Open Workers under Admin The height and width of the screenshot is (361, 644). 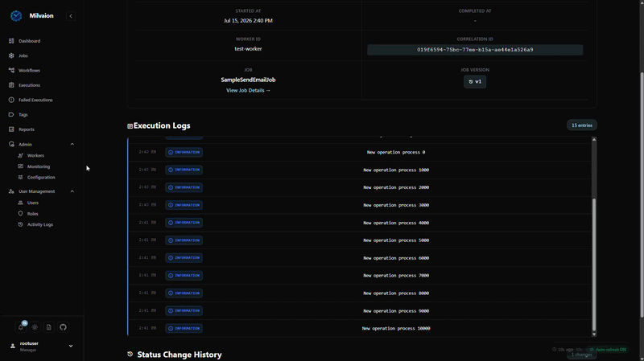35,155
